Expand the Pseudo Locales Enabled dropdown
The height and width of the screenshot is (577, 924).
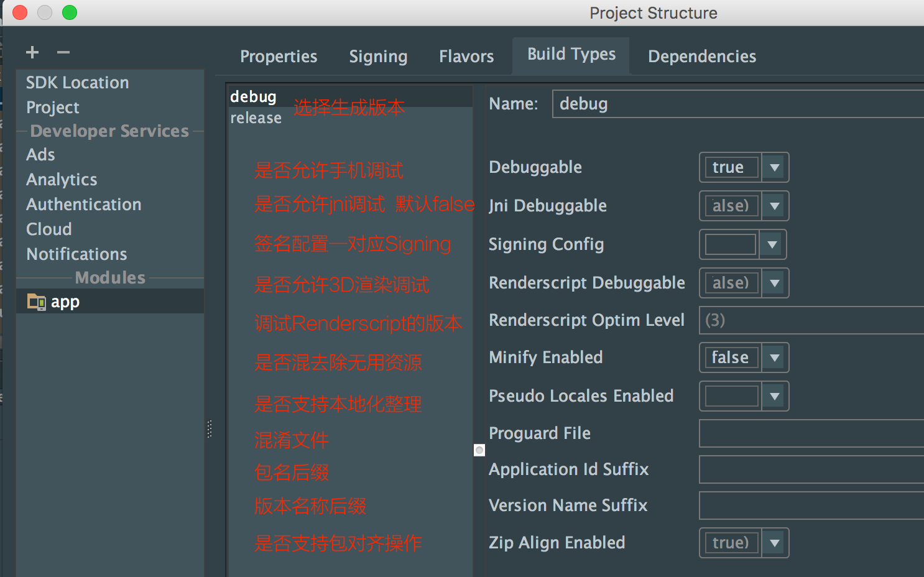(775, 396)
